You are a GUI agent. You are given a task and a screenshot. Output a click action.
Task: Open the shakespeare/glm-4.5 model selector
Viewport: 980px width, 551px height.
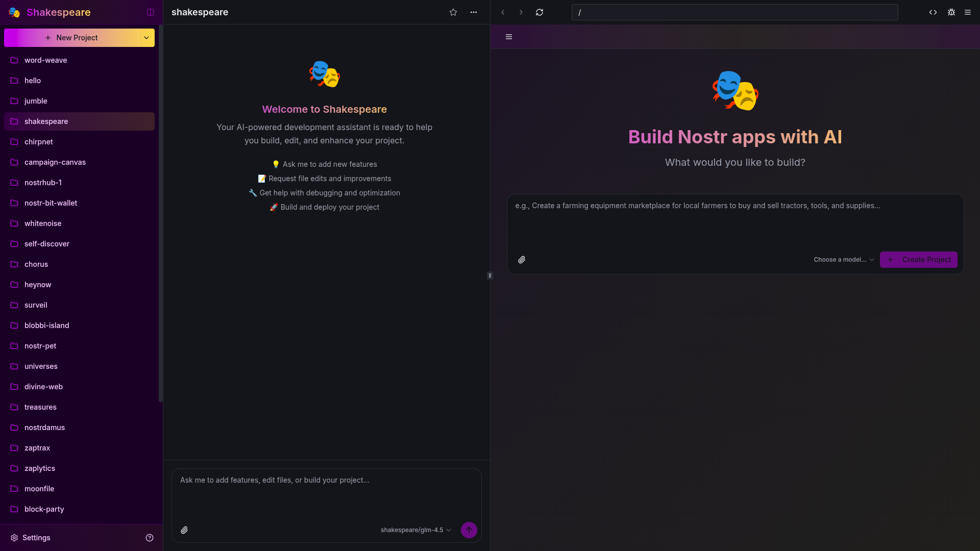415,530
